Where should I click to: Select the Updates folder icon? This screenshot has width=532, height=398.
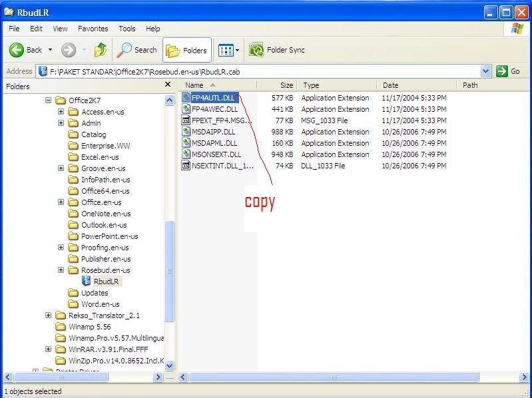73,293
